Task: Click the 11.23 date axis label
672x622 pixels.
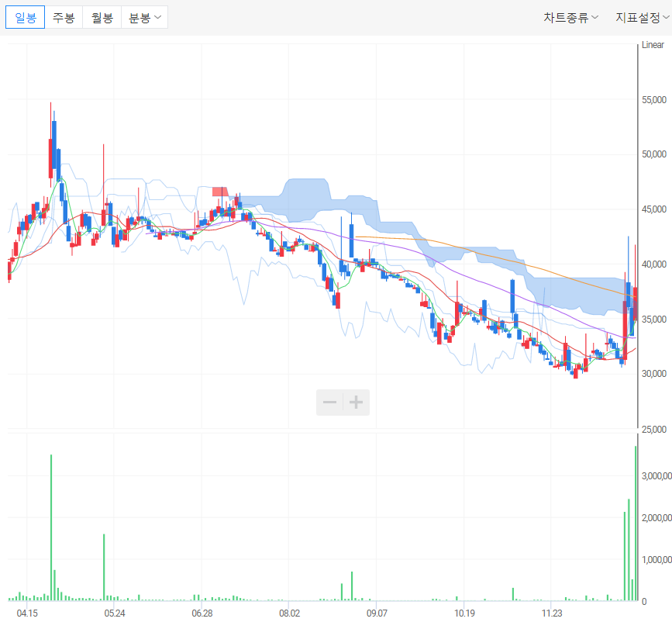Action: pos(552,613)
